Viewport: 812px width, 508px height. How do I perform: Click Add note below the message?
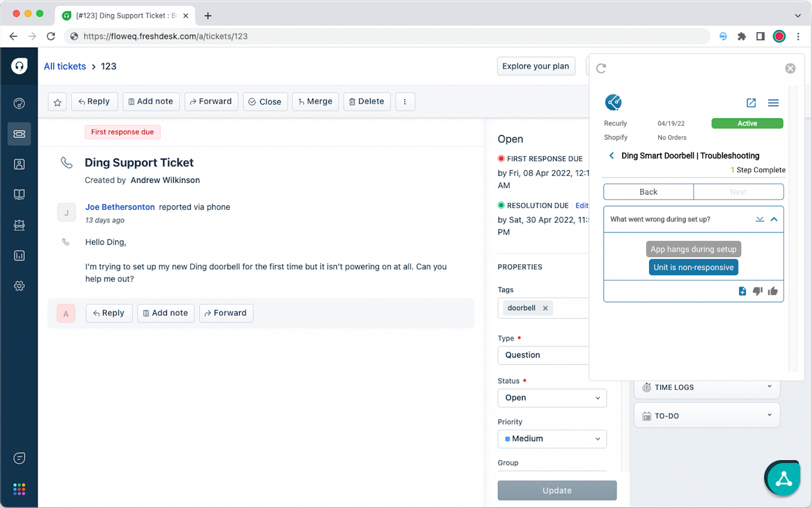coord(166,313)
